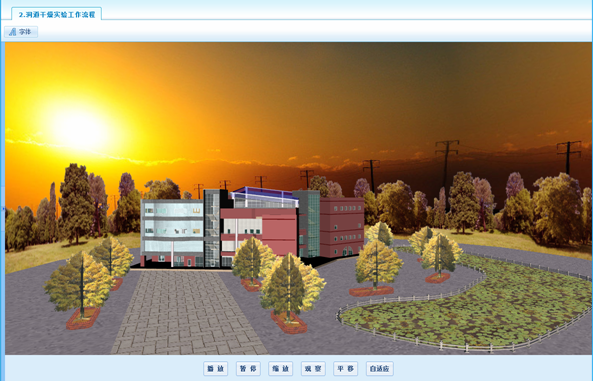The width and height of the screenshot is (593, 381).
Task: Click the laboratory building in the scene
Action: [x=252, y=227]
